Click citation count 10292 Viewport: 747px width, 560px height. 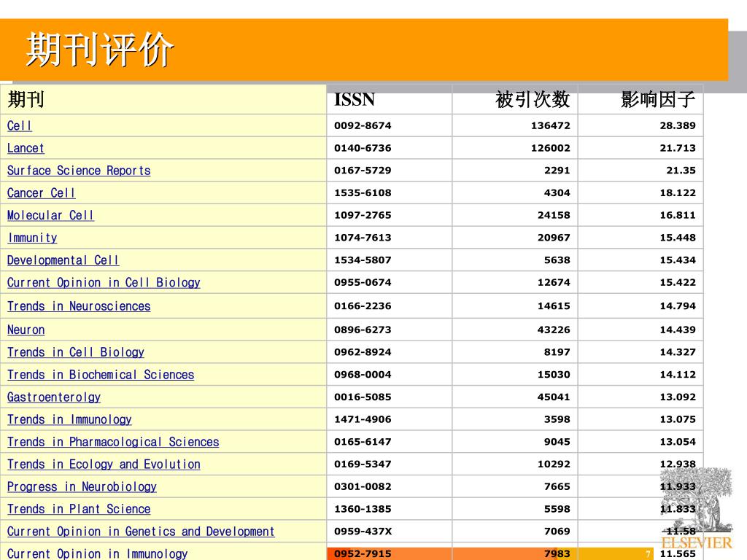pyautogui.click(x=554, y=464)
